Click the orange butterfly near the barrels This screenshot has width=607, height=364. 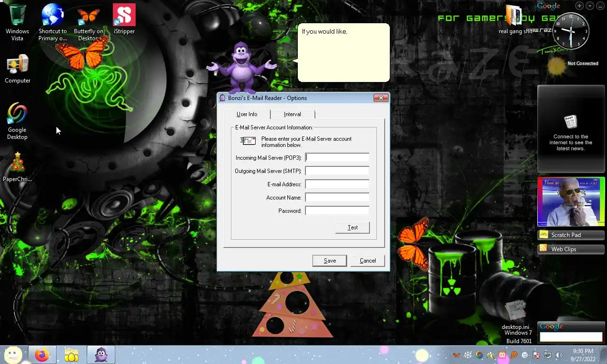click(x=413, y=244)
